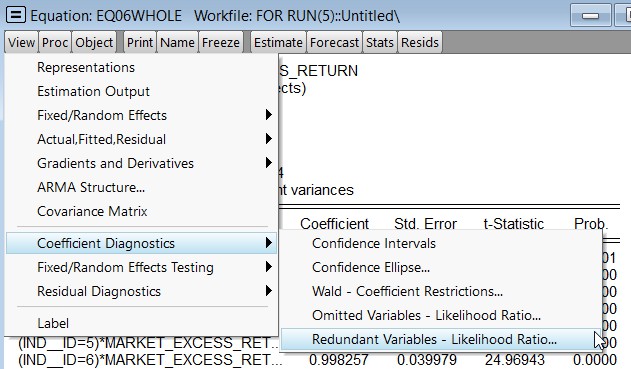Choose Redundant Variables - Likelihood Ratio...
Screen dimensions: 631x369
click(441, 340)
